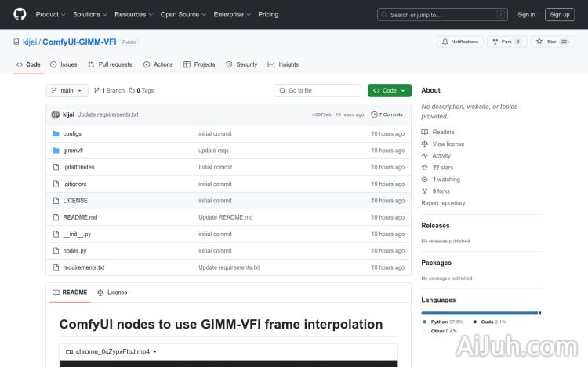Click the Releases heading link
The image size is (588, 367).
click(435, 226)
